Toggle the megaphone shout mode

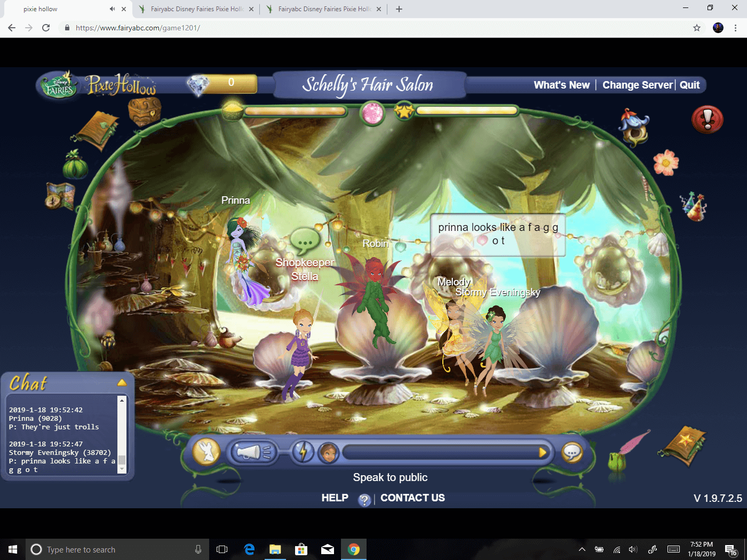253,451
